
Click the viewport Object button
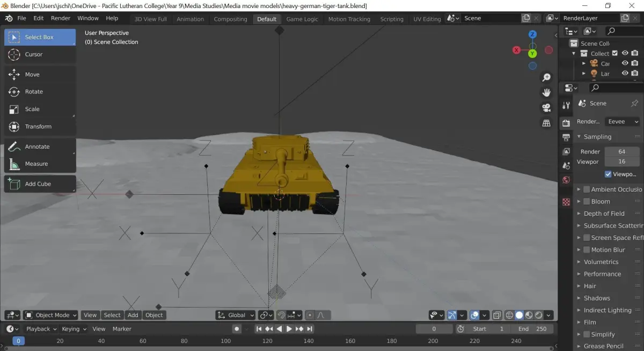[x=154, y=315]
